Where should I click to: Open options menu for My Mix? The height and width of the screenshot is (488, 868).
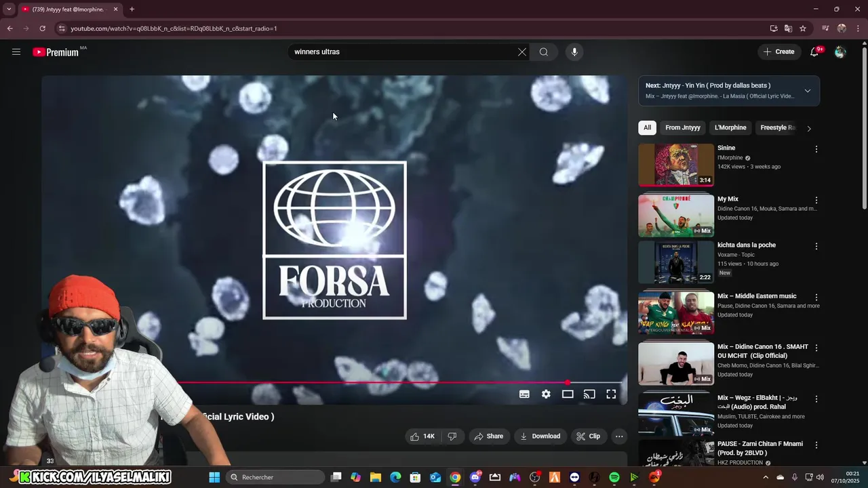coord(816,201)
